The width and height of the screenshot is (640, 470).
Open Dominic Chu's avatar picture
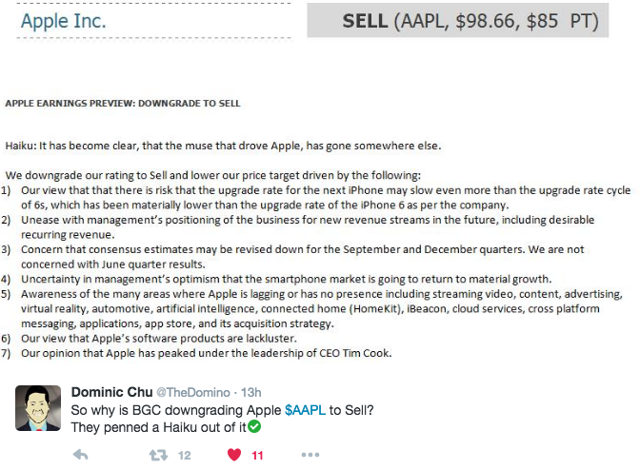point(38,408)
